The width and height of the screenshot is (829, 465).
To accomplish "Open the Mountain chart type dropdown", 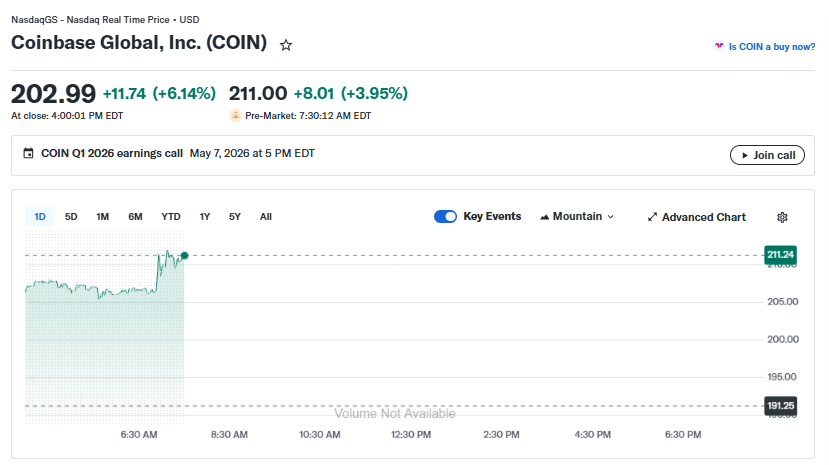I will [x=577, y=217].
